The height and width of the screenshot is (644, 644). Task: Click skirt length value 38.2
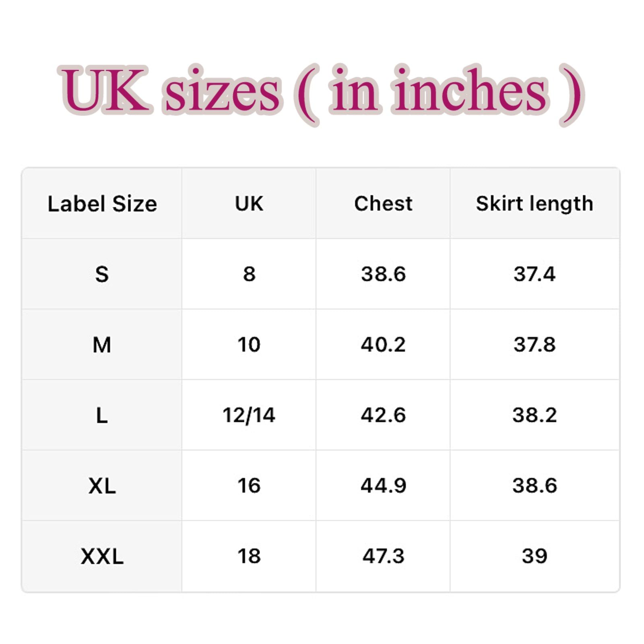coord(535,415)
